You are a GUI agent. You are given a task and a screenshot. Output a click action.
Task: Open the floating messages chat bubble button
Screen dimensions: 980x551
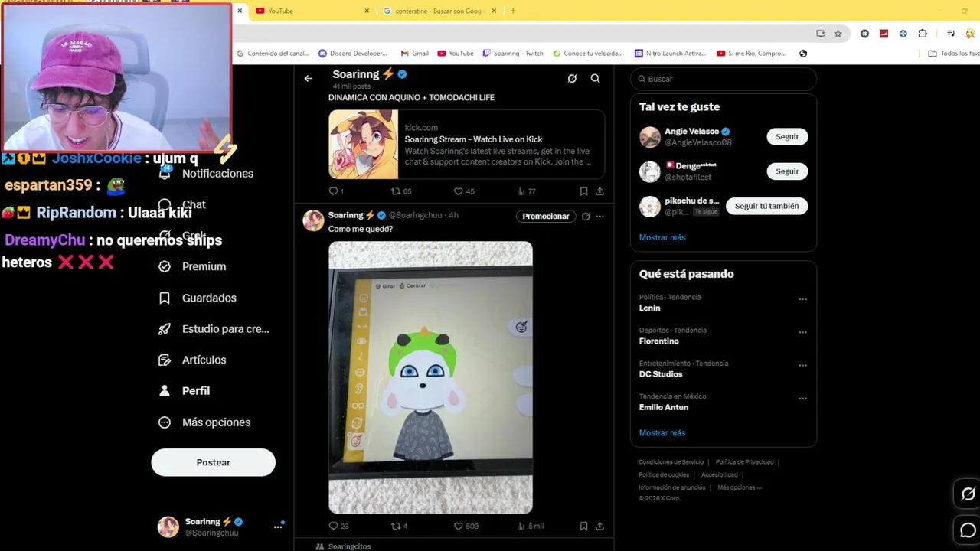968,530
